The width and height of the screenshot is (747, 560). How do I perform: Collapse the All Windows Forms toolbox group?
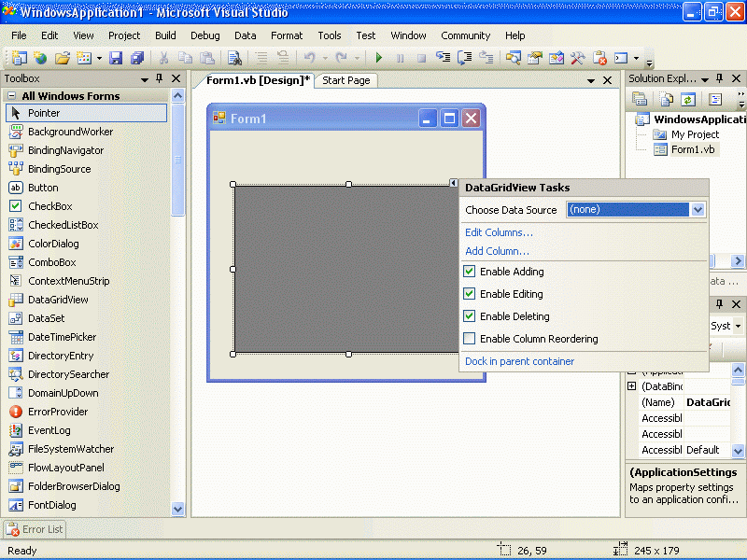click(x=12, y=96)
